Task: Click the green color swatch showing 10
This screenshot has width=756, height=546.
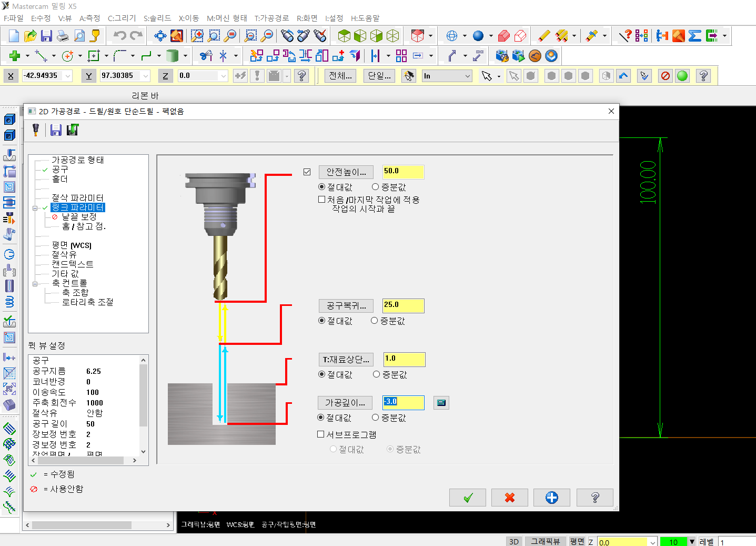Action: click(x=673, y=542)
